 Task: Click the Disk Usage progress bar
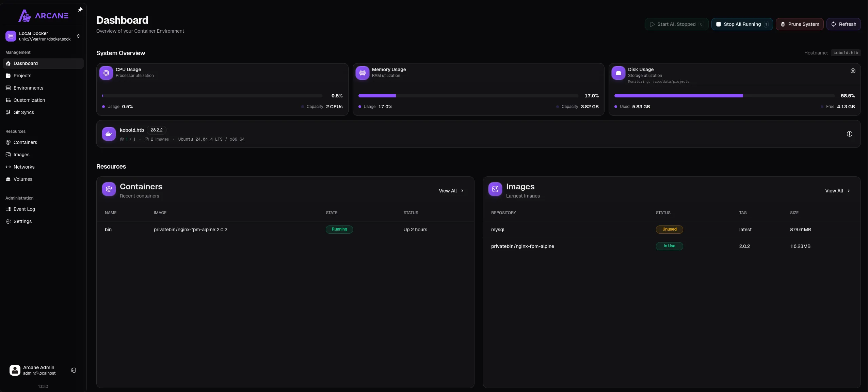coord(724,96)
